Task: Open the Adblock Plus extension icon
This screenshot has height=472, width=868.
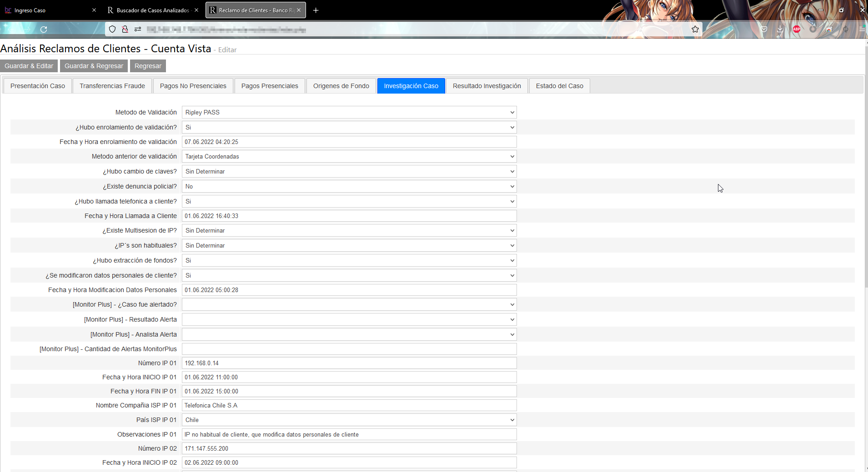Action: (796, 29)
